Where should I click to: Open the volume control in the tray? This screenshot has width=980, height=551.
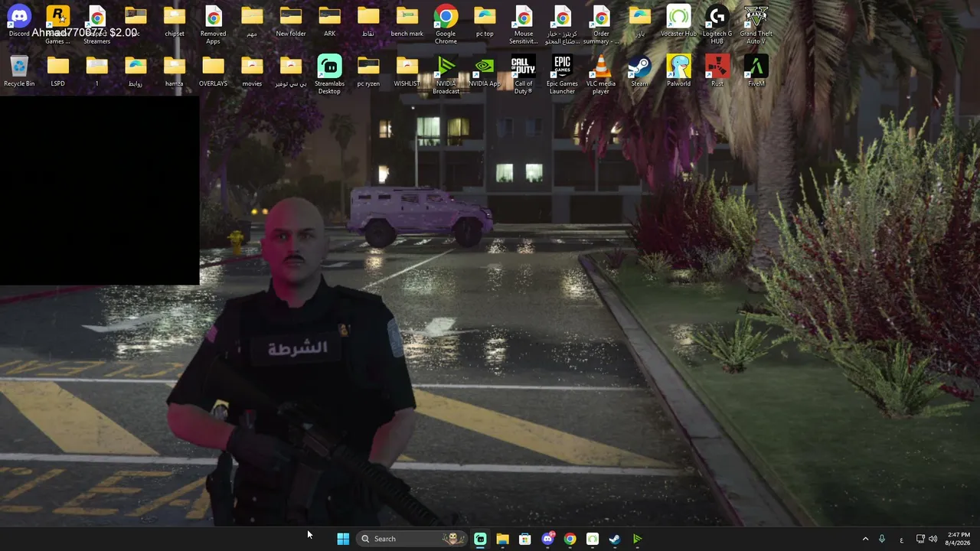pyautogui.click(x=933, y=539)
